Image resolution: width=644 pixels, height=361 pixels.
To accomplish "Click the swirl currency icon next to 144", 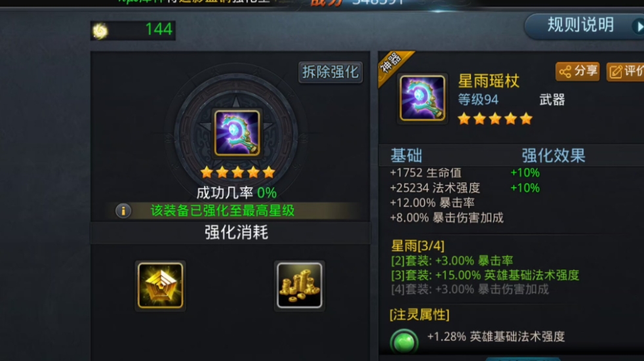I will 100,31.
